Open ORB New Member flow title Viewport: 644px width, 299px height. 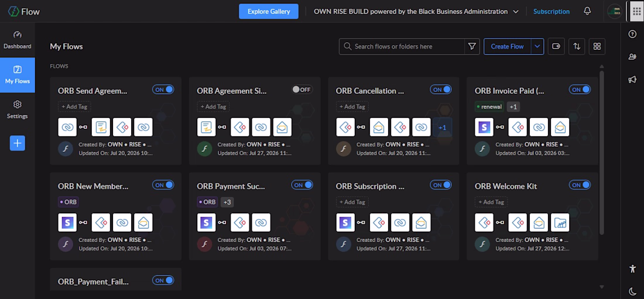coord(93,186)
